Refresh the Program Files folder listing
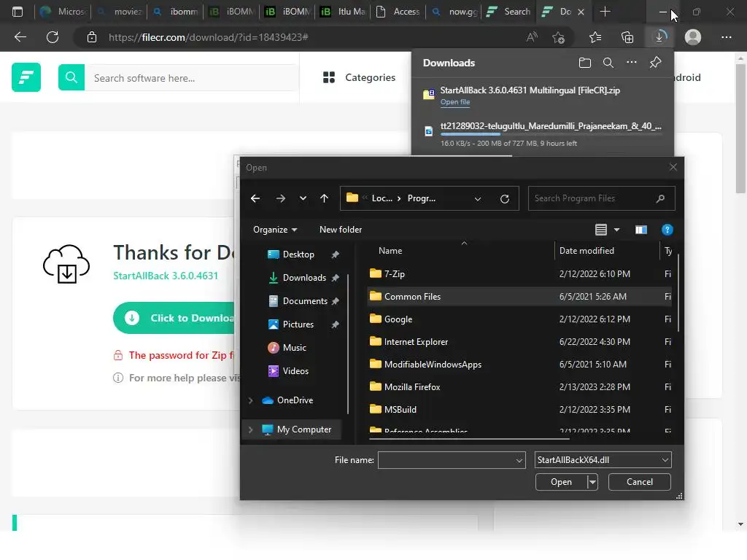 [x=505, y=198]
